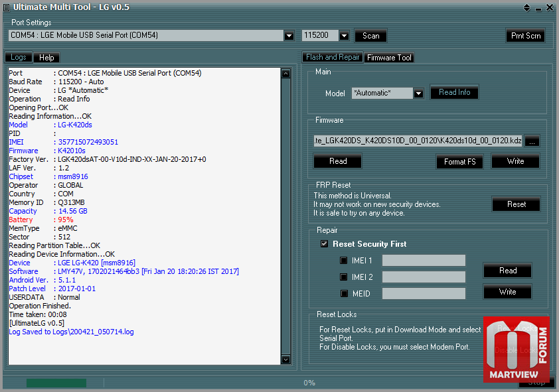
Task: Click the green progress bar
Action: click(x=56, y=383)
